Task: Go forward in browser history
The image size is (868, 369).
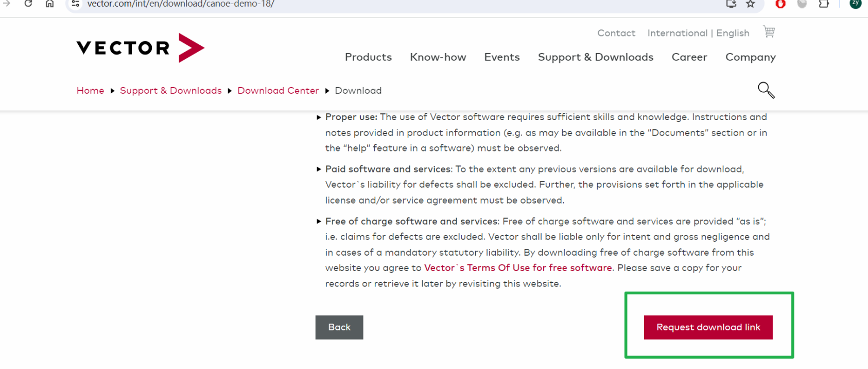Action: click(x=7, y=4)
